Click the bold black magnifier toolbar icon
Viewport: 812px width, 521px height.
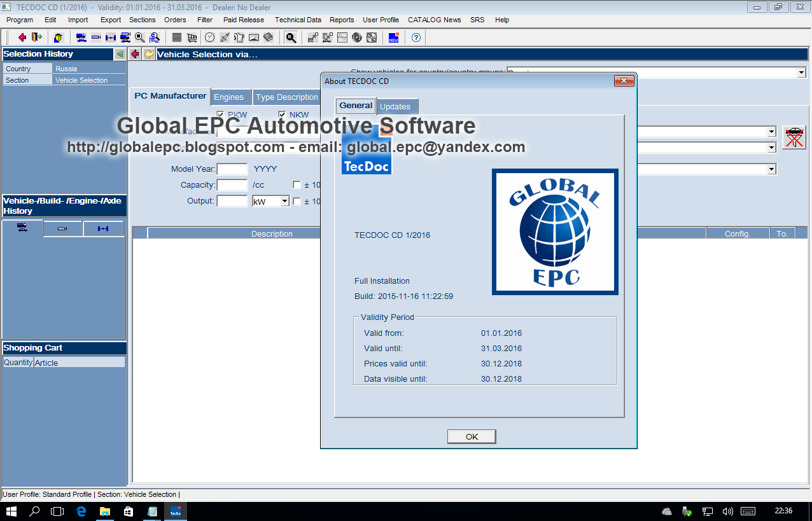click(291, 38)
